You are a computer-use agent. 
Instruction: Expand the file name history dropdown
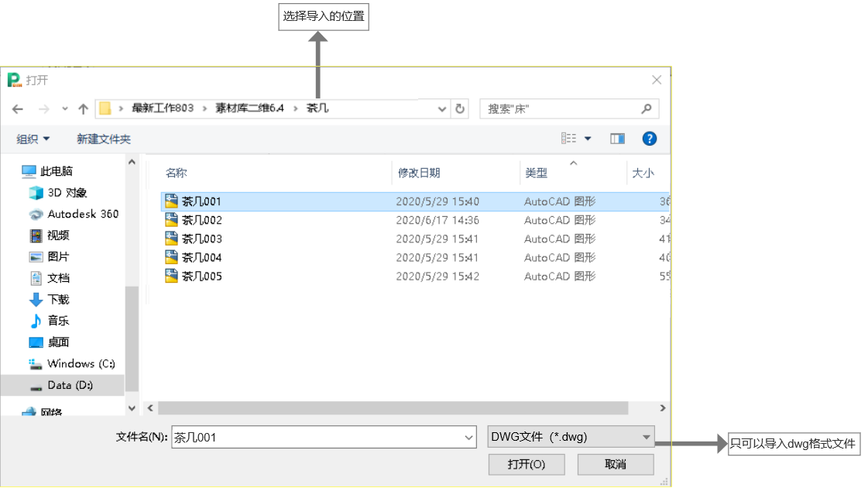[469, 438]
